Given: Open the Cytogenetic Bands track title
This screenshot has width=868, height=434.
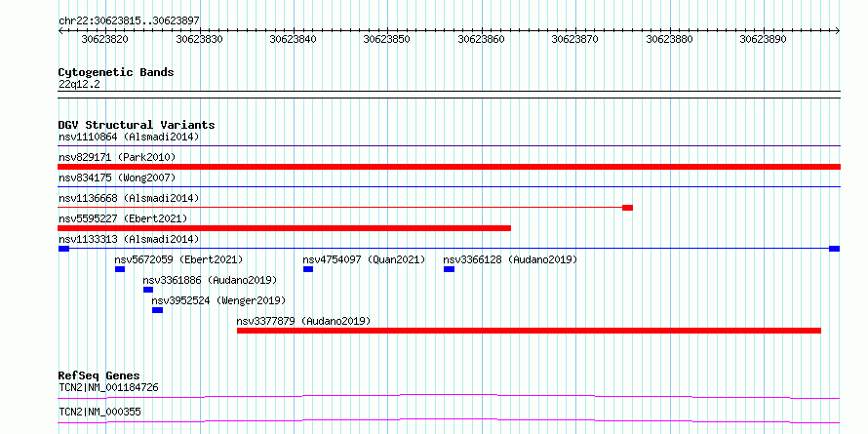Looking at the screenshot, I should click(x=116, y=72).
